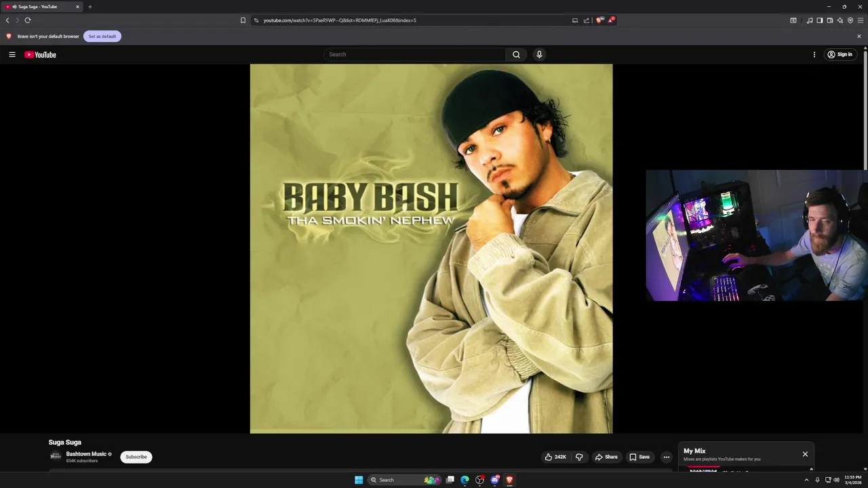Go to YouTube home via logo
The height and width of the screenshot is (488, 868).
click(x=40, y=54)
